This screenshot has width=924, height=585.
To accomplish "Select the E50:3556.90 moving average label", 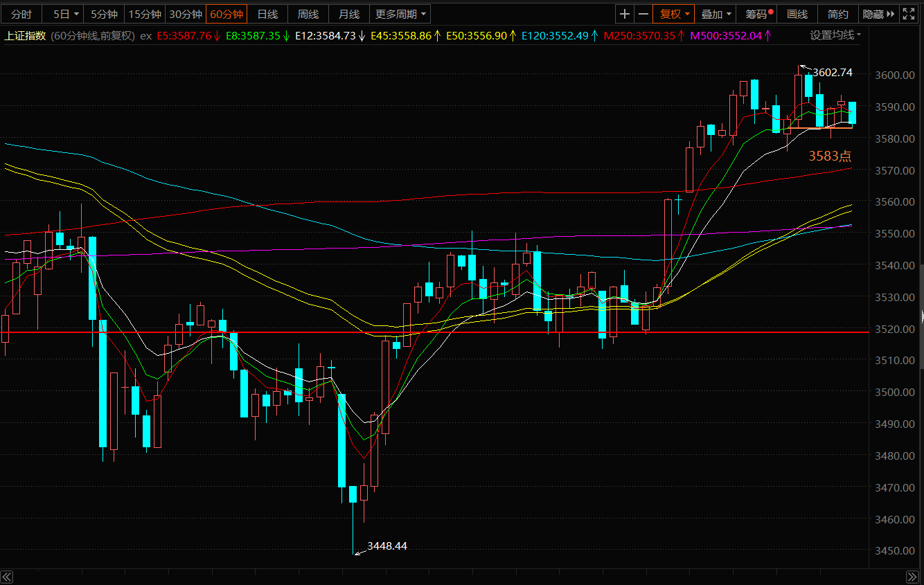I will [x=481, y=35].
